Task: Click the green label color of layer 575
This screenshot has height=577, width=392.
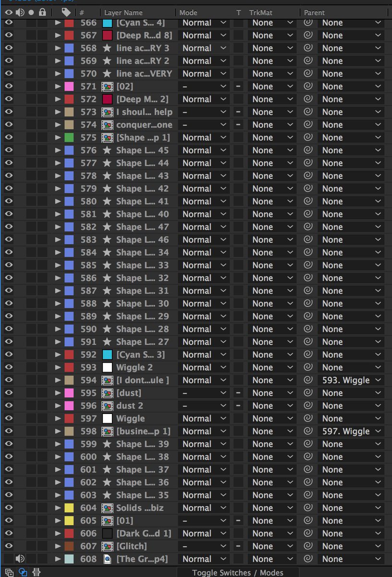Action: (x=69, y=138)
